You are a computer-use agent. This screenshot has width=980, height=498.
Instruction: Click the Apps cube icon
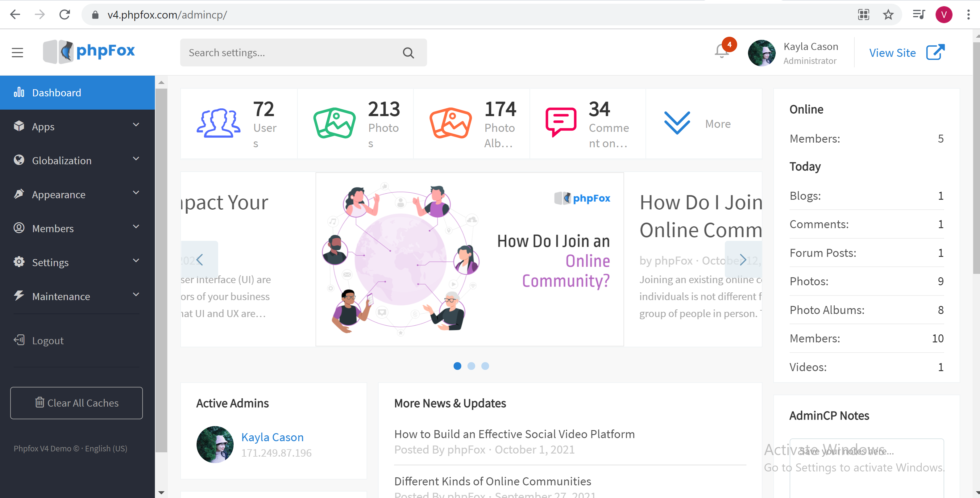(19, 126)
